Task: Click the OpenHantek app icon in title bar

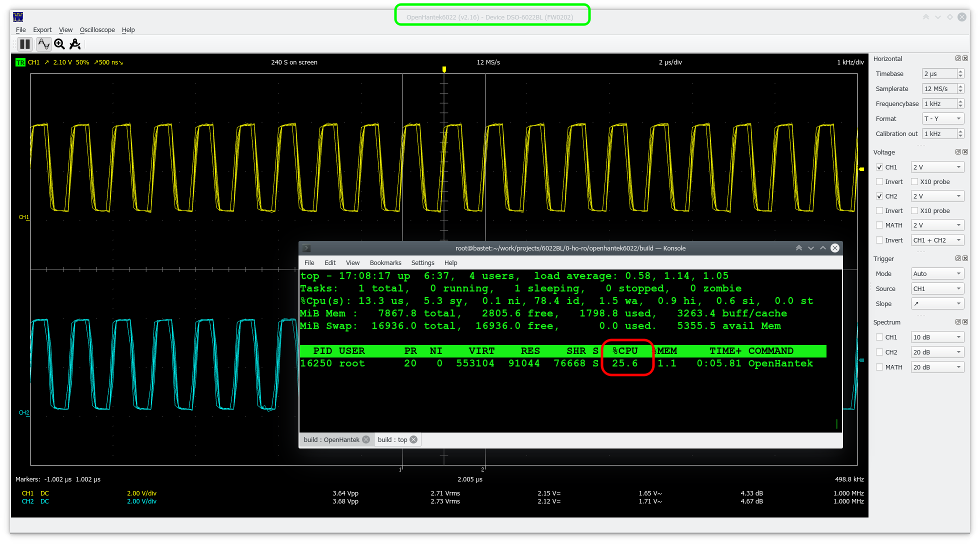Action: click(18, 17)
